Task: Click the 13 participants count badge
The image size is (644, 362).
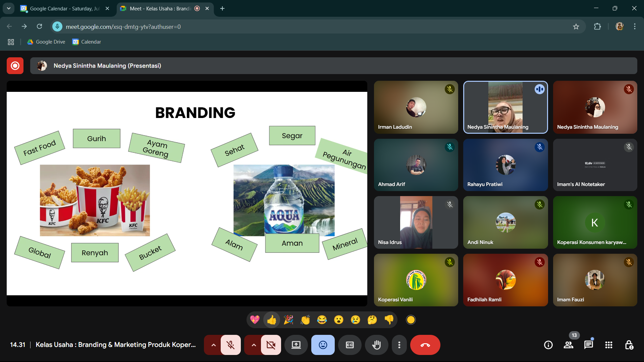Action: (574, 335)
